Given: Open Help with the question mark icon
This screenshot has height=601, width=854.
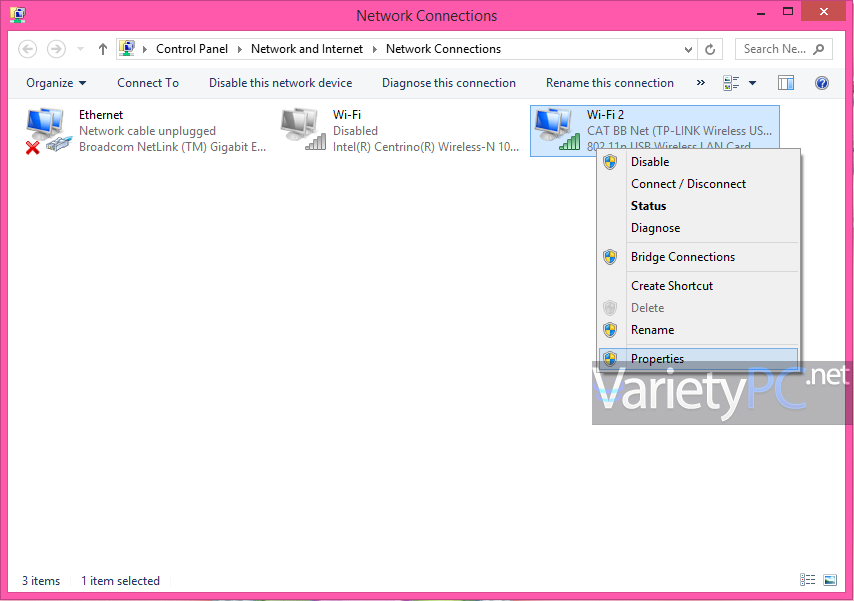Looking at the screenshot, I should 821,83.
